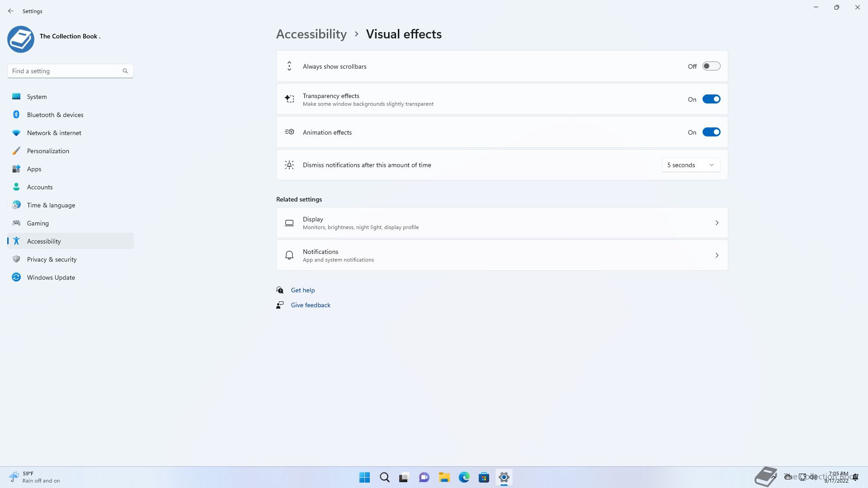Disable Animation effects toggle
This screenshot has height=488, width=868.
pos(711,132)
